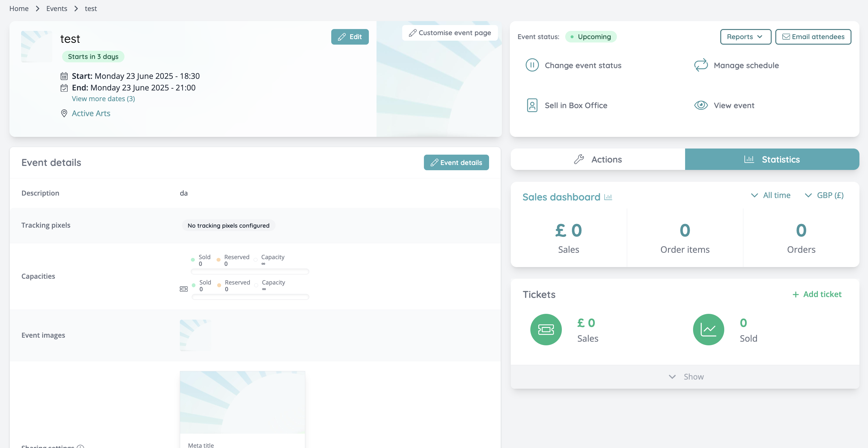Open the All time period dropdown
868x448 pixels.
point(771,196)
